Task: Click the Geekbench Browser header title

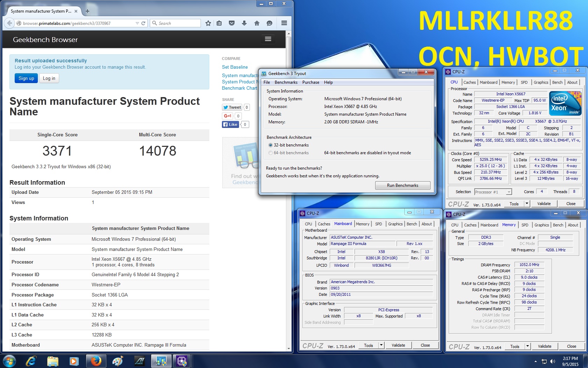Action: pyautogui.click(x=45, y=40)
